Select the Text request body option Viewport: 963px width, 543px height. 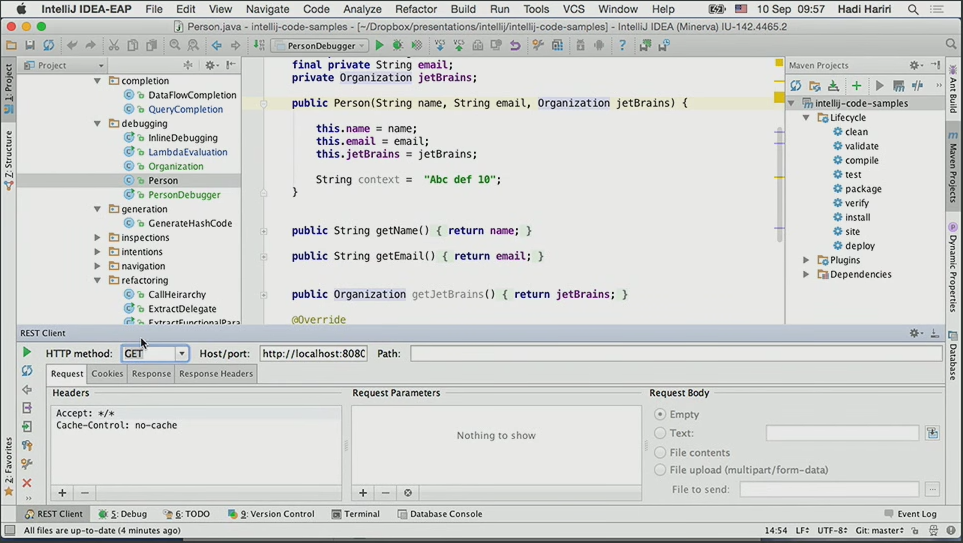coord(660,433)
